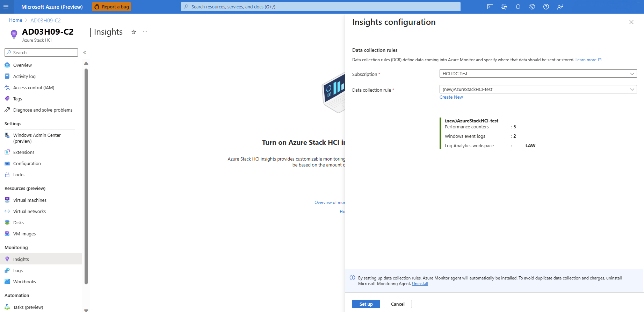Click the sidebar scroll down arrow

pyautogui.click(x=86, y=310)
